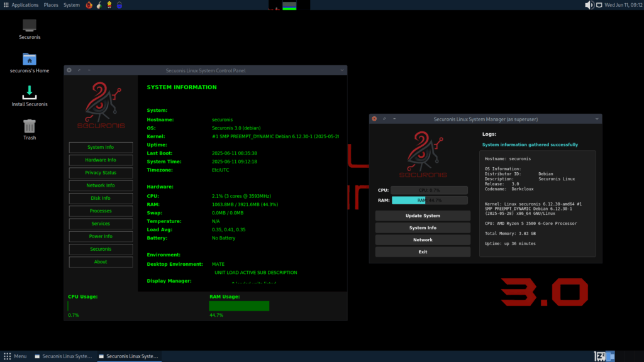The height and width of the screenshot is (362, 644).
Task: Click System Info button in System Manager
Action: (x=423, y=228)
